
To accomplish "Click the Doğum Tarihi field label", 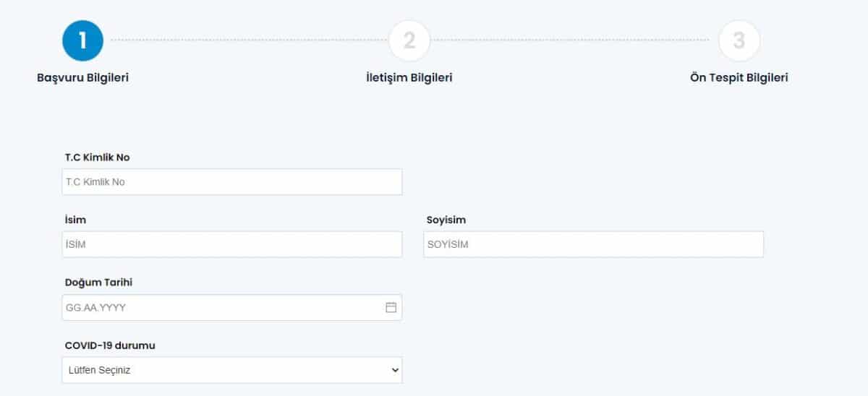I will pyautogui.click(x=98, y=282).
